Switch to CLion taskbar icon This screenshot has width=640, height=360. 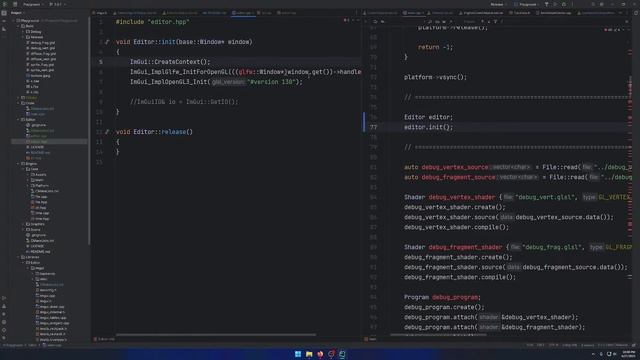coord(342,354)
